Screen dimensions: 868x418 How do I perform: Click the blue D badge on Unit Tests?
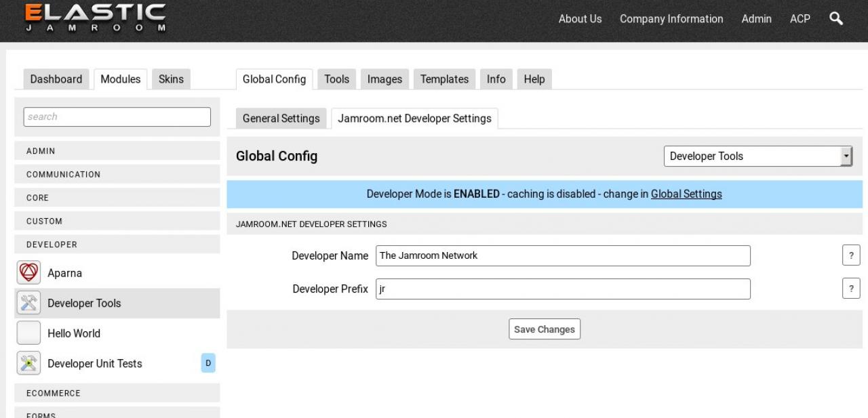pyautogui.click(x=208, y=364)
